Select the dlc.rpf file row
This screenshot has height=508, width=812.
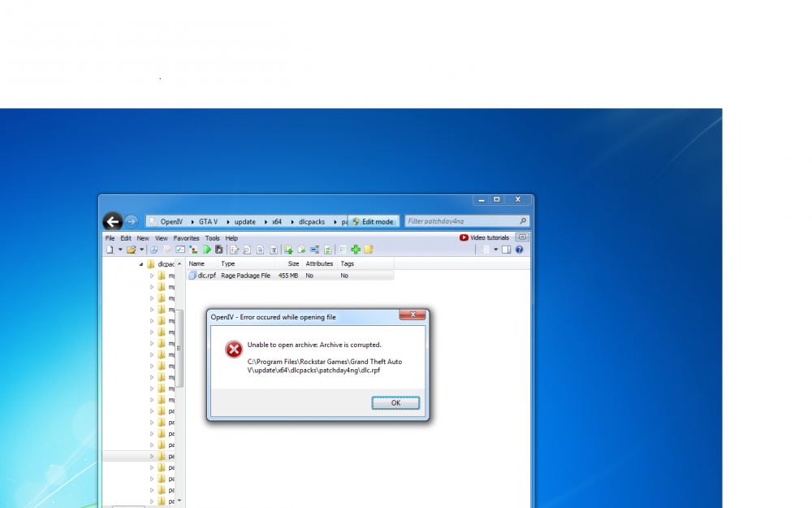(x=291, y=276)
